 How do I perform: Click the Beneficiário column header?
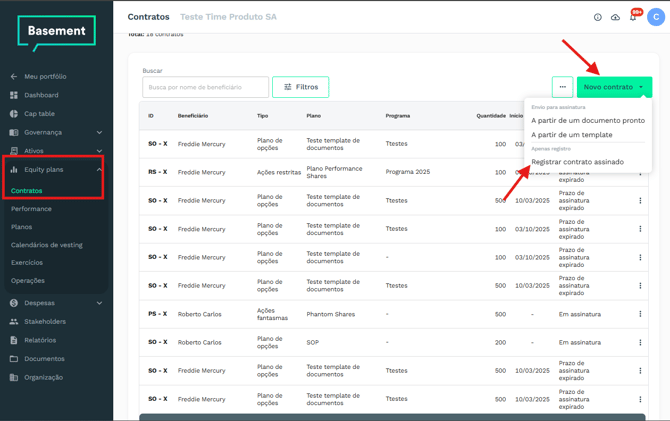(193, 116)
